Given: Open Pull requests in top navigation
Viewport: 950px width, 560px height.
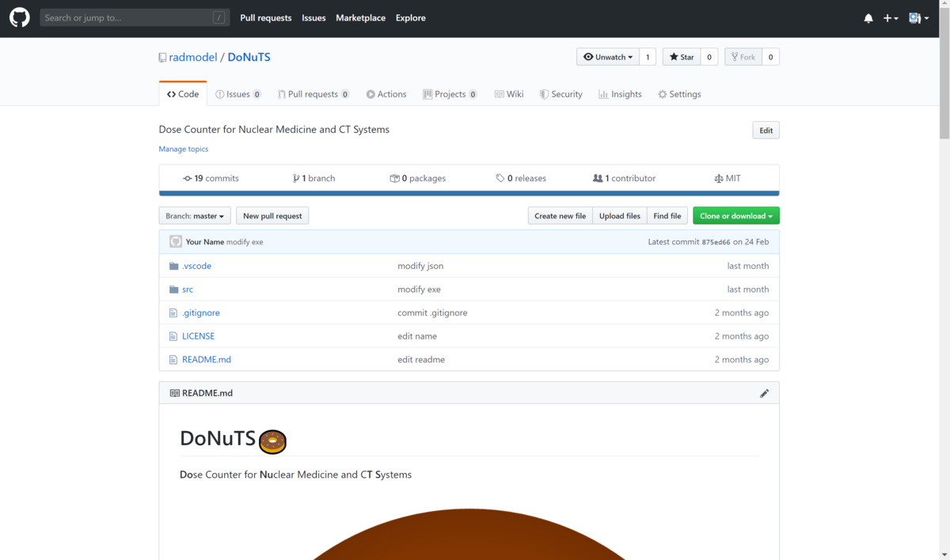Looking at the screenshot, I should pyautogui.click(x=266, y=17).
